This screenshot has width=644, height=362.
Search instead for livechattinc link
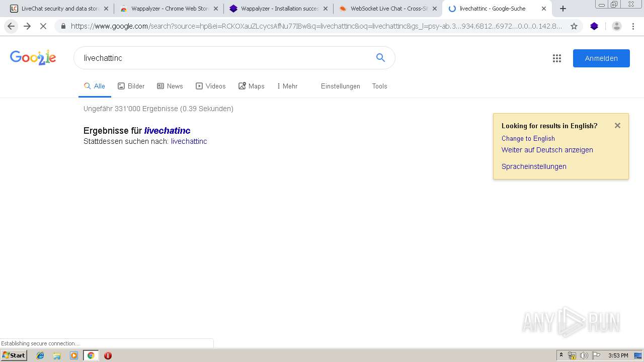click(x=189, y=141)
